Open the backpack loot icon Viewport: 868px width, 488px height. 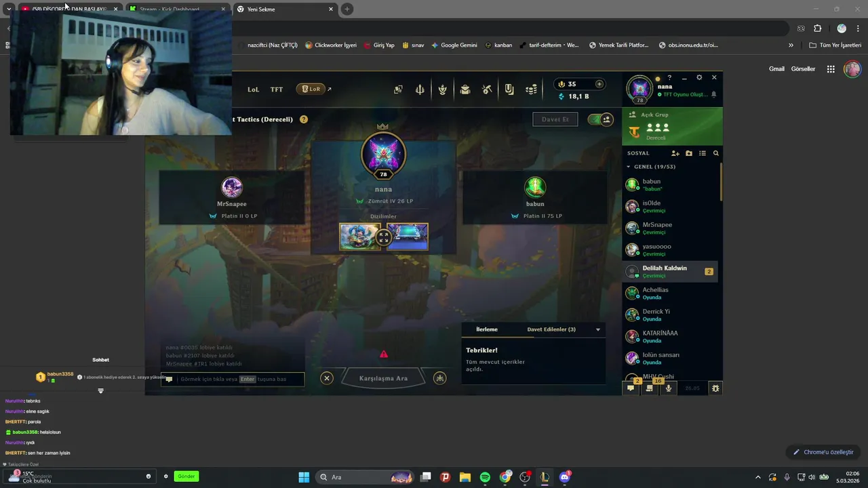(x=465, y=89)
